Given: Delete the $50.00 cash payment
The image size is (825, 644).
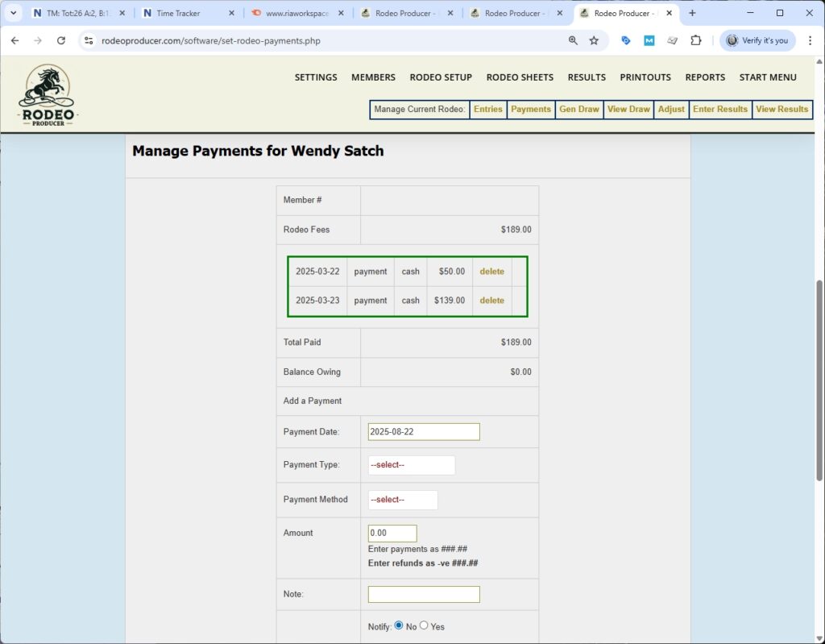Looking at the screenshot, I should coord(492,272).
